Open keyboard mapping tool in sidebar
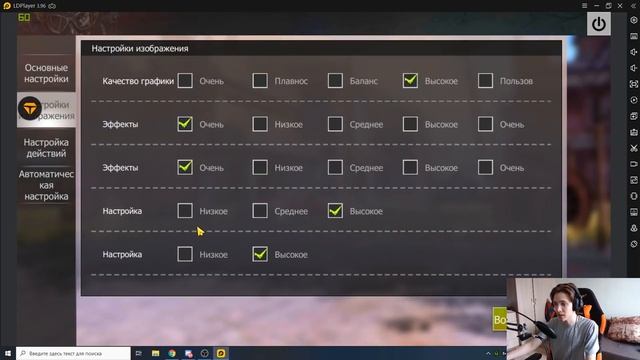Image resolution: width=640 pixels, height=360 pixels. coord(633,36)
